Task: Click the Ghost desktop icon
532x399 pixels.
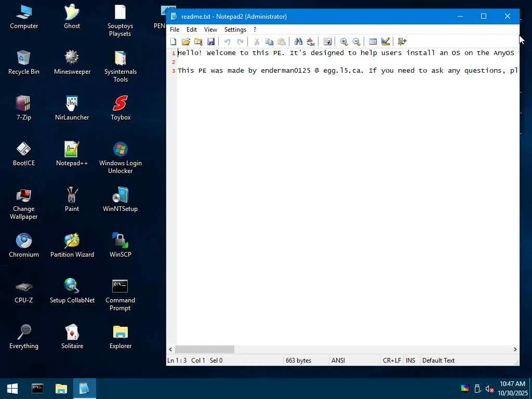Action: pos(72,17)
